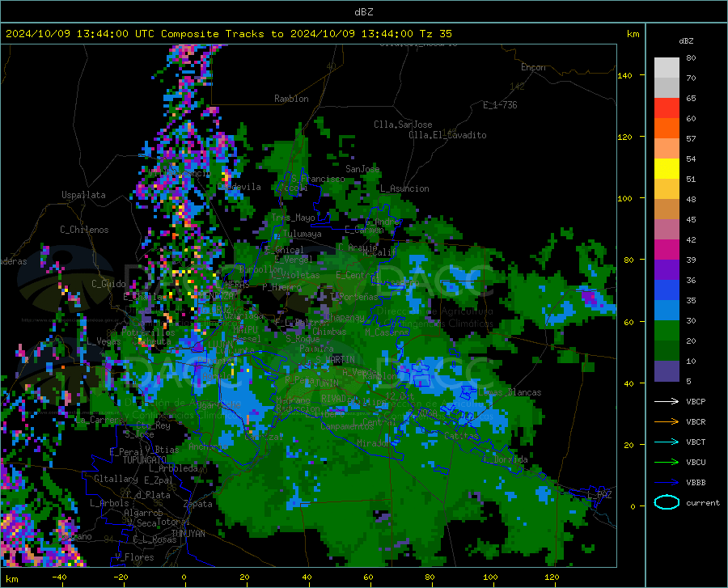
Task: Click the dBZ title at top center
Action: [x=363, y=12]
